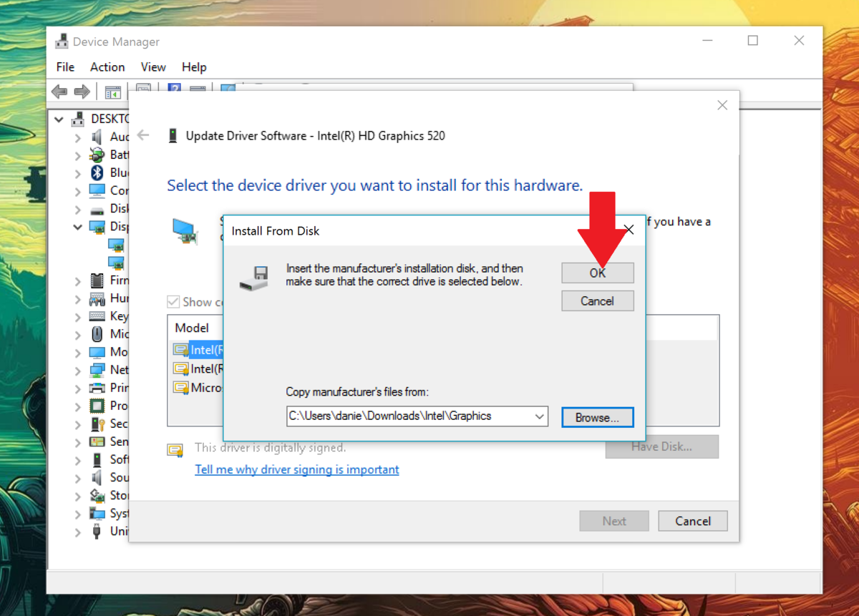Select the Microsoft driver model entry
This screenshot has height=616, width=859.
click(x=199, y=388)
